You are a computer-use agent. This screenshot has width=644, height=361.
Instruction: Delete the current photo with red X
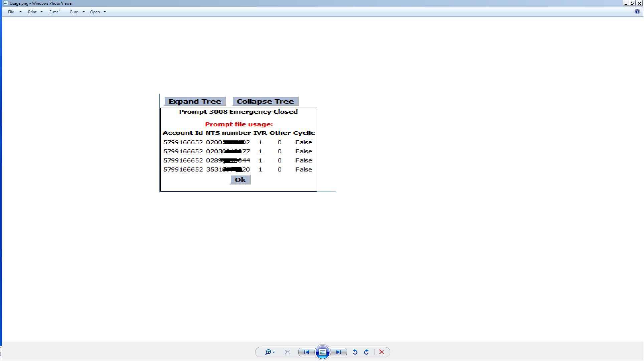[381, 352]
